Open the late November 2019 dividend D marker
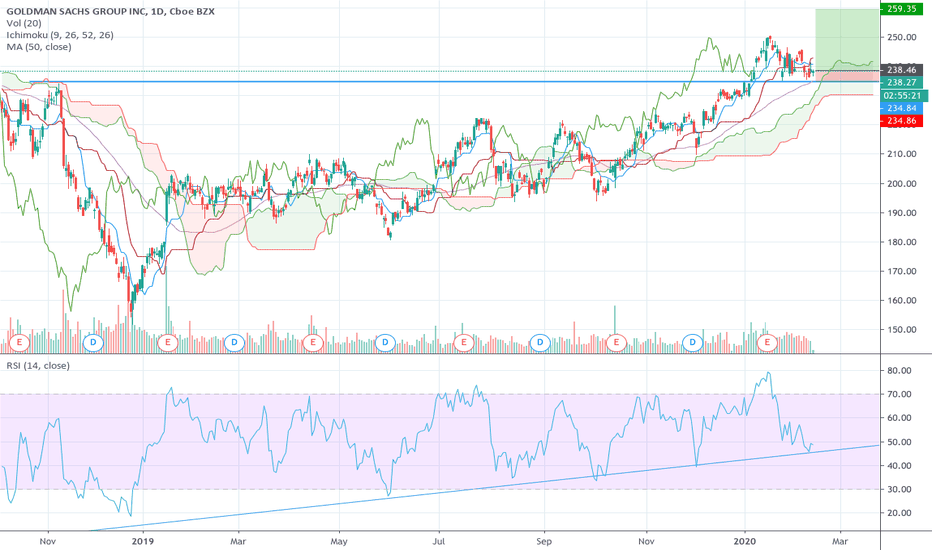 click(692, 342)
